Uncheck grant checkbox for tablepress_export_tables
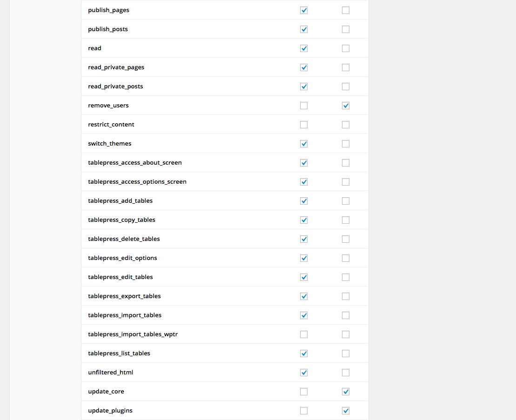 pyautogui.click(x=304, y=296)
